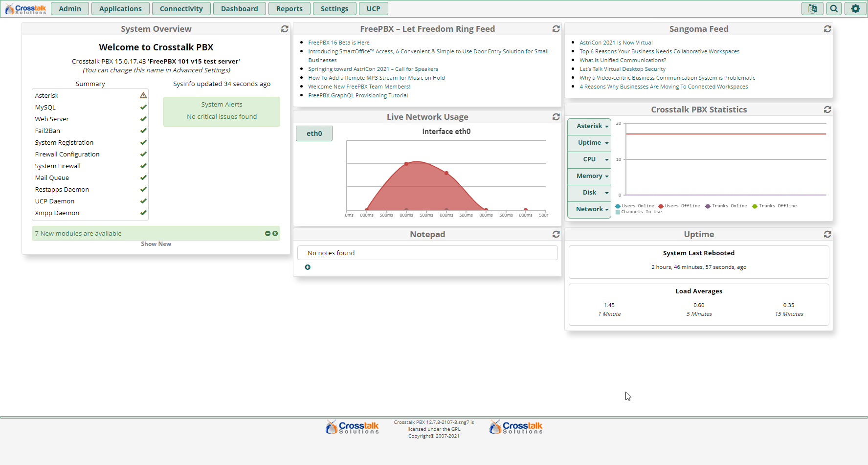Open 'AstriCon 2021 Is Now Virtual' link

click(x=616, y=43)
